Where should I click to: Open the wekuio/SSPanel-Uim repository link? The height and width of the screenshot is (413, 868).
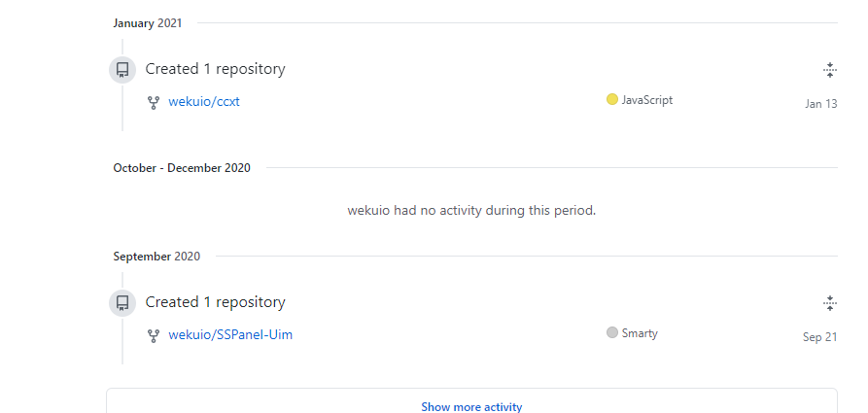[x=230, y=335]
